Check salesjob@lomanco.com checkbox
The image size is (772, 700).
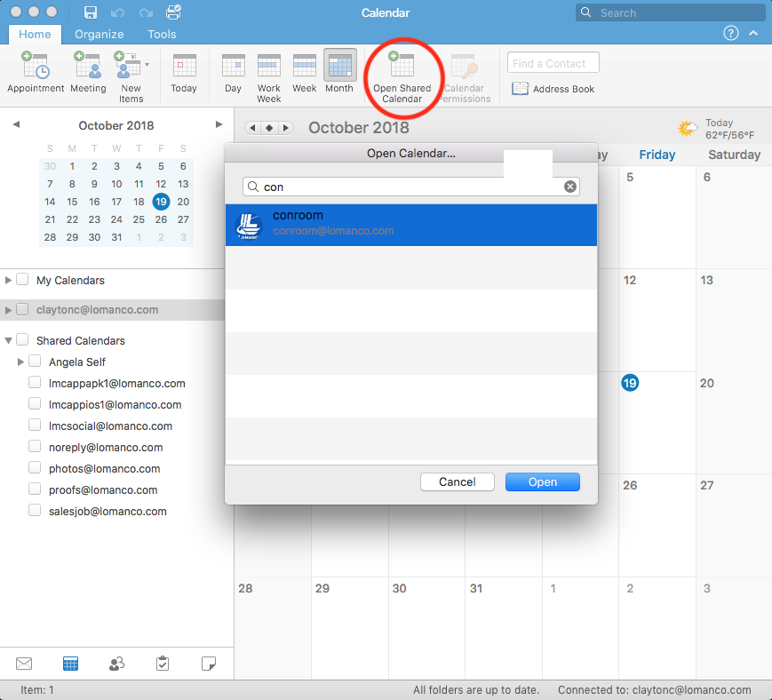[x=35, y=511]
